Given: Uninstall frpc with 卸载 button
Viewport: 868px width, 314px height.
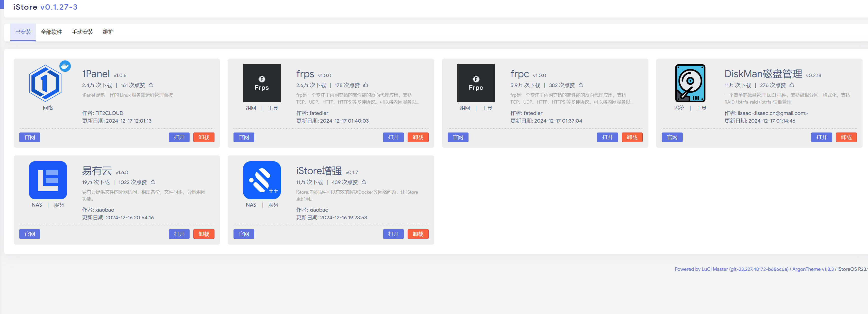Looking at the screenshot, I should tap(632, 137).
